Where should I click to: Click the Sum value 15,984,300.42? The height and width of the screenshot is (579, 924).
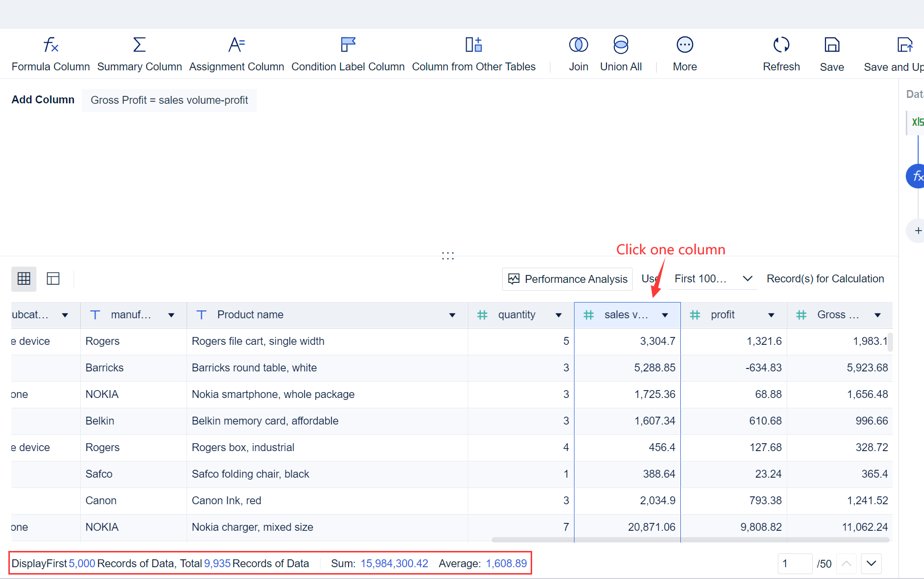[x=394, y=564]
